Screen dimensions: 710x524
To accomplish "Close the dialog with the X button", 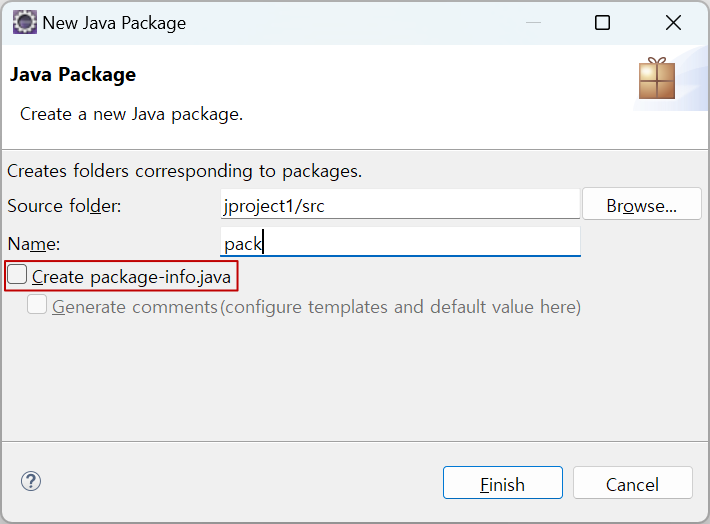I will [x=673, y=22].
